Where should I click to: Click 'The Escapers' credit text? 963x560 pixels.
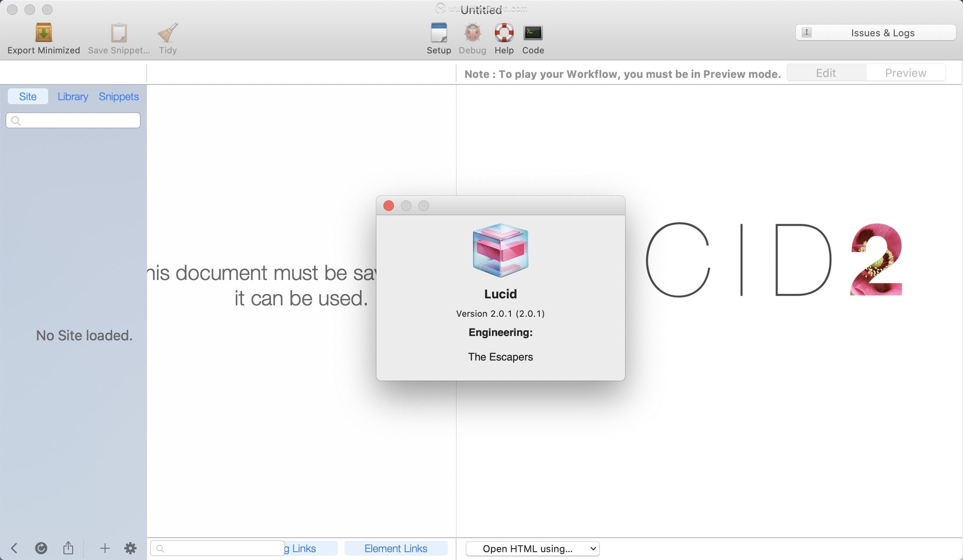500,357
